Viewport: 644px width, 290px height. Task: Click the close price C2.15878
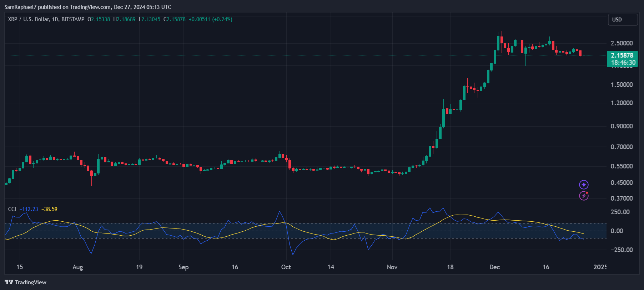(x=175, y=19)
